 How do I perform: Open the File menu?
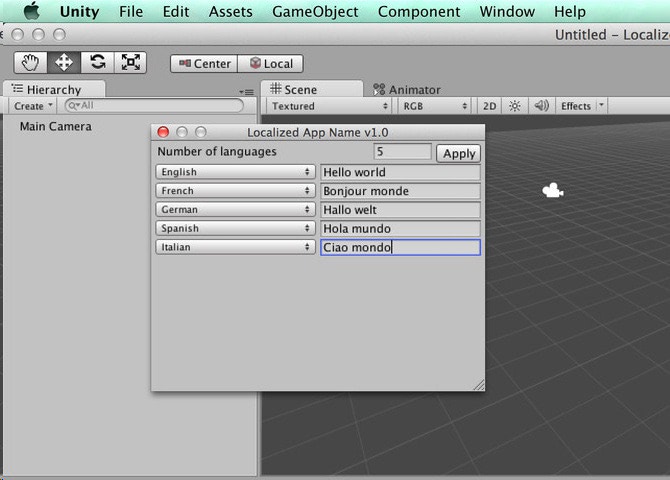click(131, 12)
